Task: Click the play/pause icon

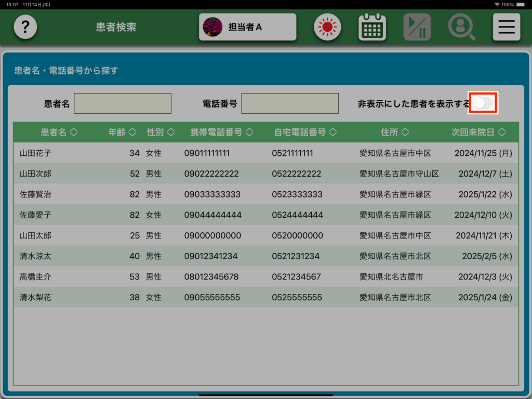Action: coord(417,27)
